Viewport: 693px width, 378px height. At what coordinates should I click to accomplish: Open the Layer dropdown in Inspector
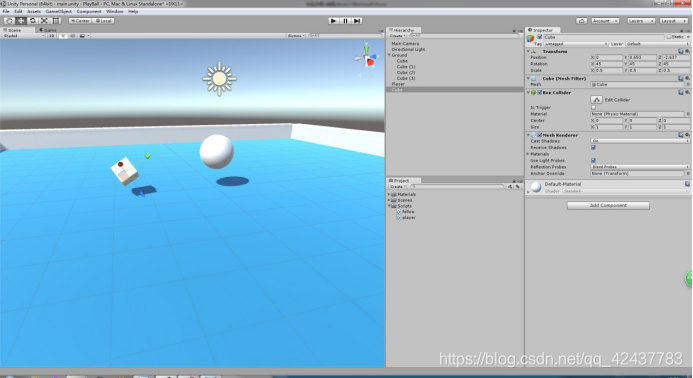pyautogui.click(x=658, y=44)
